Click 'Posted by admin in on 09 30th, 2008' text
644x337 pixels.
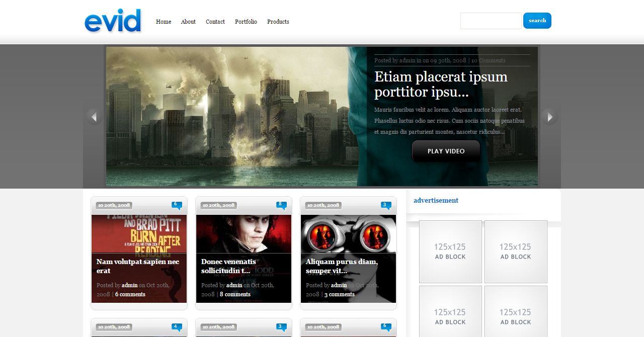point(420,60)
